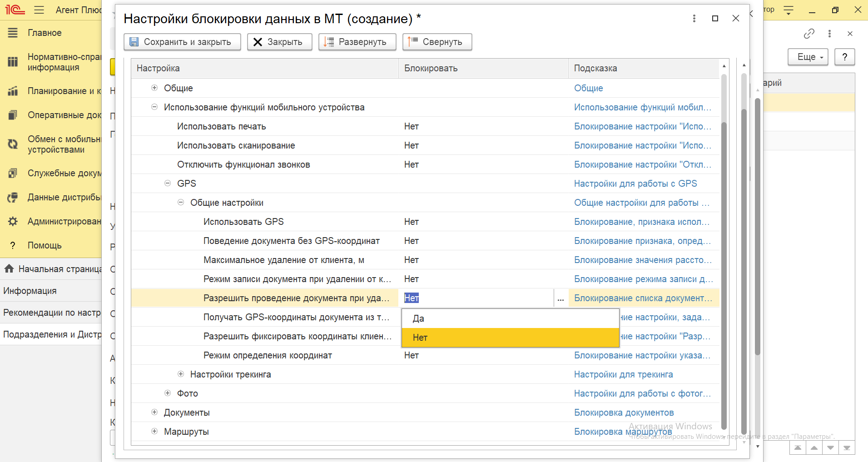
Task: Select Да in the dropdown list
Action: click(511, 318)
